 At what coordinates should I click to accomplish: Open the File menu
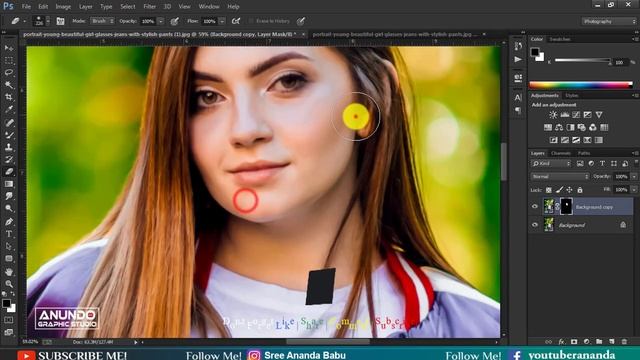click(x=26, y=7)
